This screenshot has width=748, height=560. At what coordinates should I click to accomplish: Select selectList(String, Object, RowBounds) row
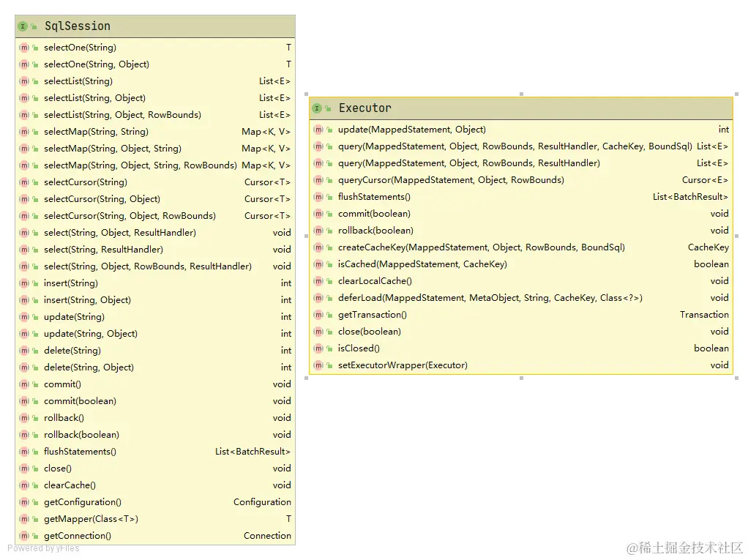[155, 115]
